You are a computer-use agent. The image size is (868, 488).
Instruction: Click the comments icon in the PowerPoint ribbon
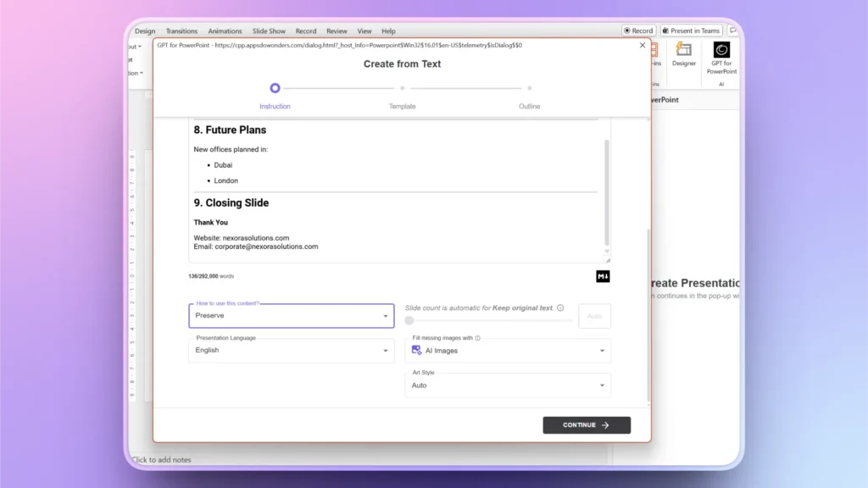733,31
